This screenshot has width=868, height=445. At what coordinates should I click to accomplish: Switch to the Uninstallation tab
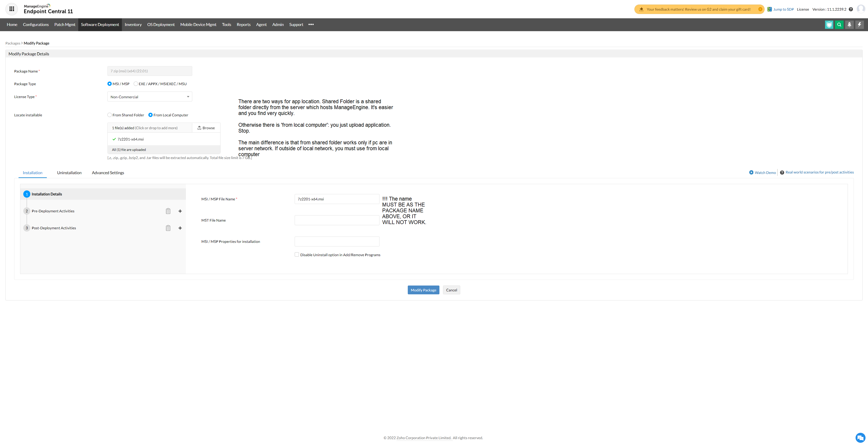69,173
